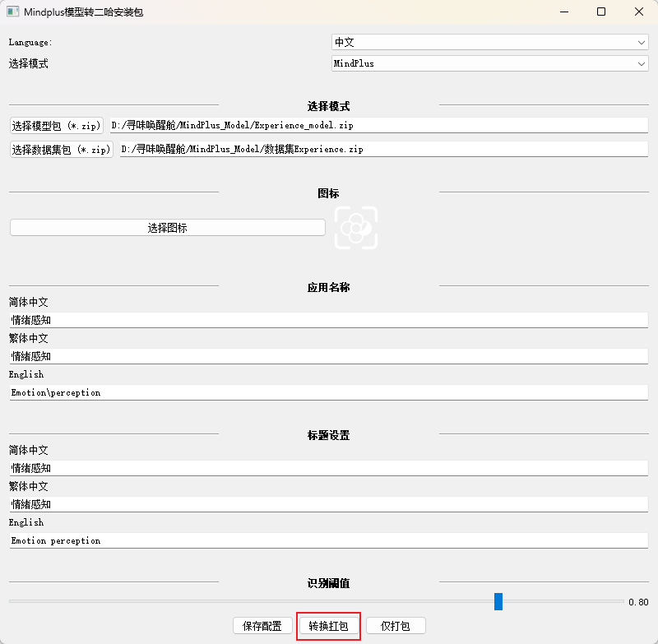This screenshot has width=658, height=644.
Task: Click the 识别阈值 slider handle
Action: click(x=498, y=602)
